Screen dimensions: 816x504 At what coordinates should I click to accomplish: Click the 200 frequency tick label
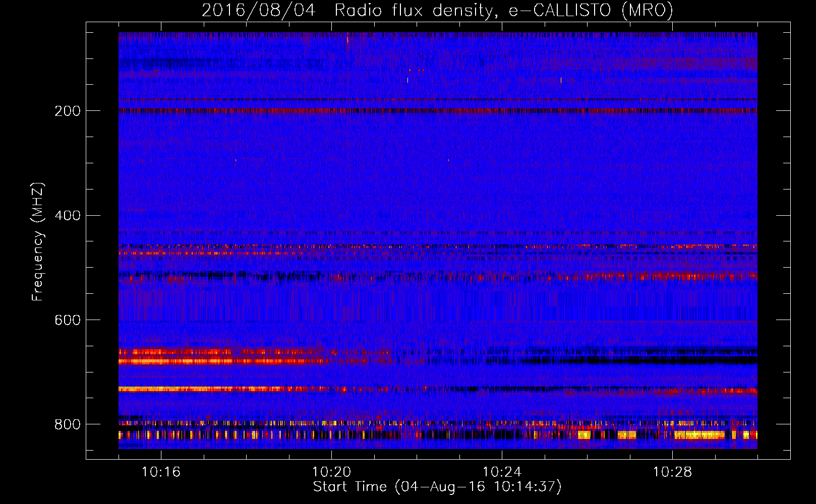(68, 111)
